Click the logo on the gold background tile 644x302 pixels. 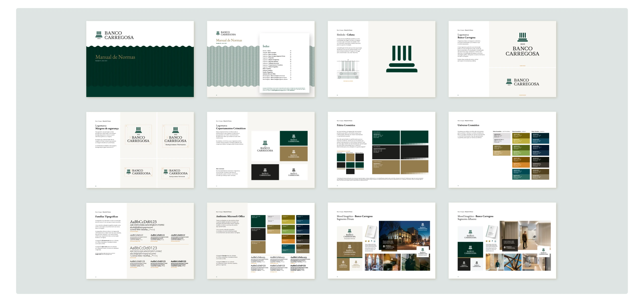tap(294, 154)
